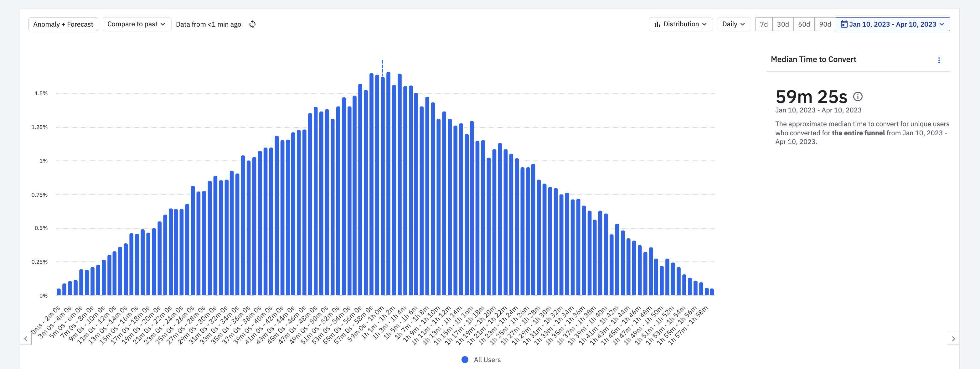This screenshot has height=369, width=980.
Task: Open the Jan 10 - Apr 10 date picker
Action: point(893,24)
